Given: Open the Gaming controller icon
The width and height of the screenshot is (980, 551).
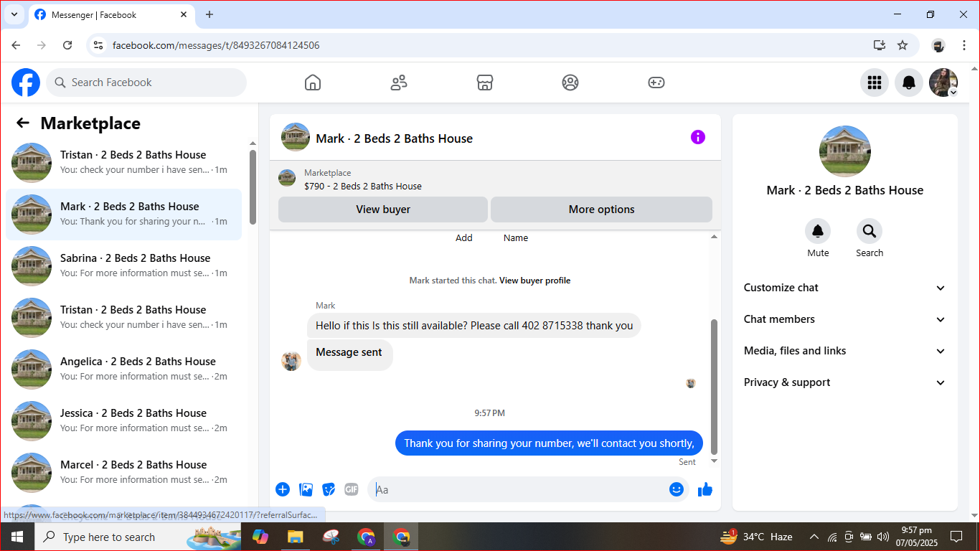Looking at the screenshot, I should pos(656,83).
